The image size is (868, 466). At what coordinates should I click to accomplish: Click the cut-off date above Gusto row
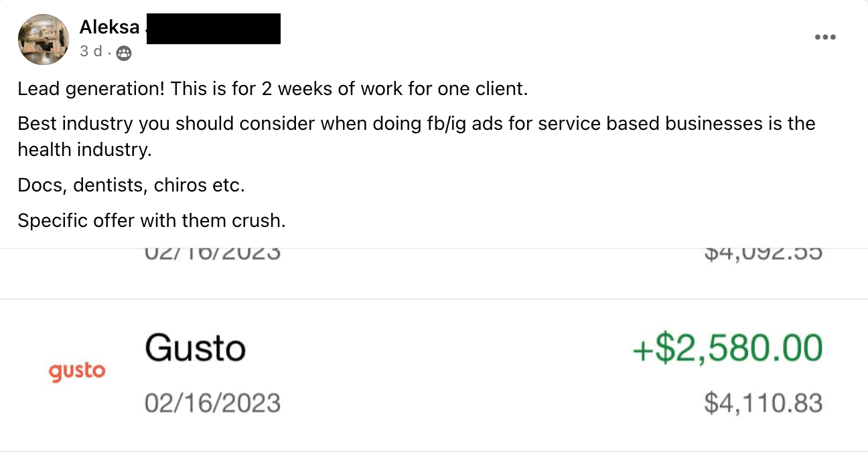point(212,254)
